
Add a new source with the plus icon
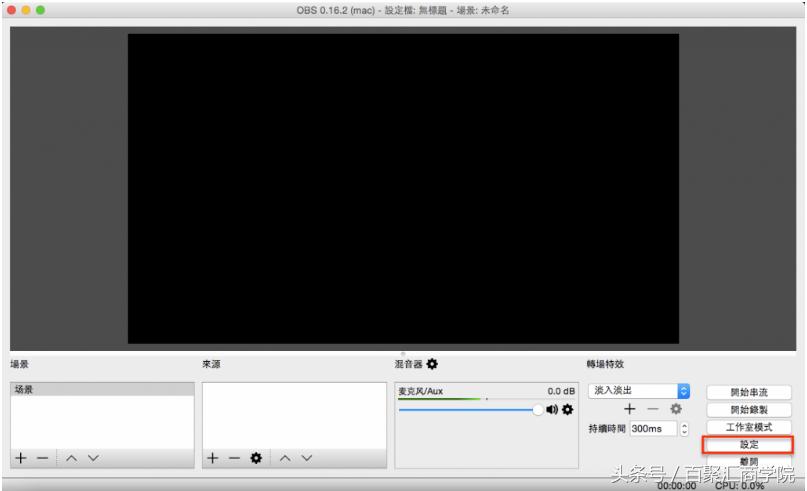(213, 458)
